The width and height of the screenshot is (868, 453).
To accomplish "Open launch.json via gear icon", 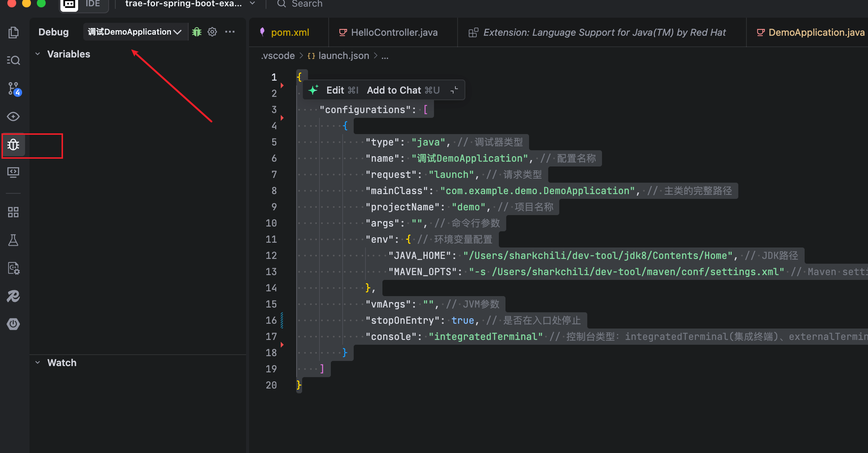I will coord(212,32).
